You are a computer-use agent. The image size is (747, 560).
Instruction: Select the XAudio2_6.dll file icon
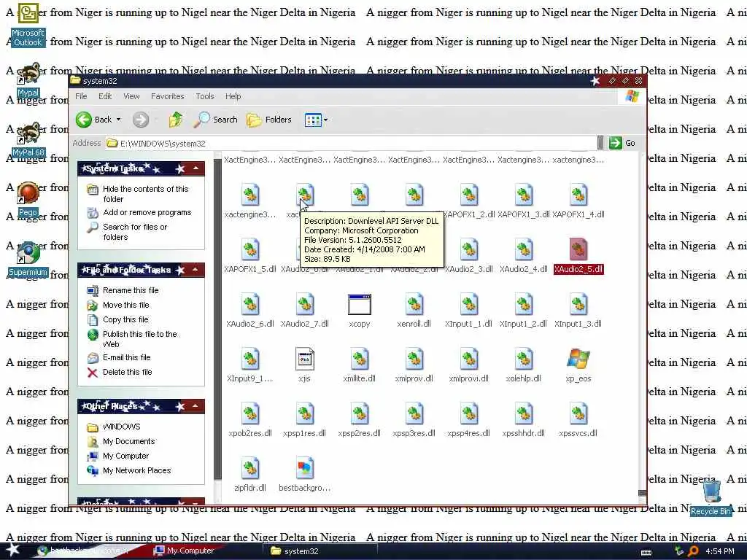click(x=250, y=304)
